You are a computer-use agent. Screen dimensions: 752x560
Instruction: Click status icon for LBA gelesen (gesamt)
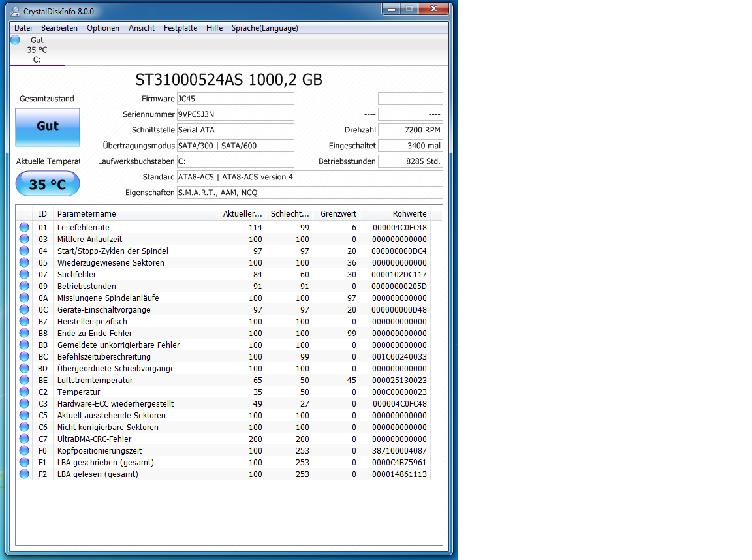24,474
